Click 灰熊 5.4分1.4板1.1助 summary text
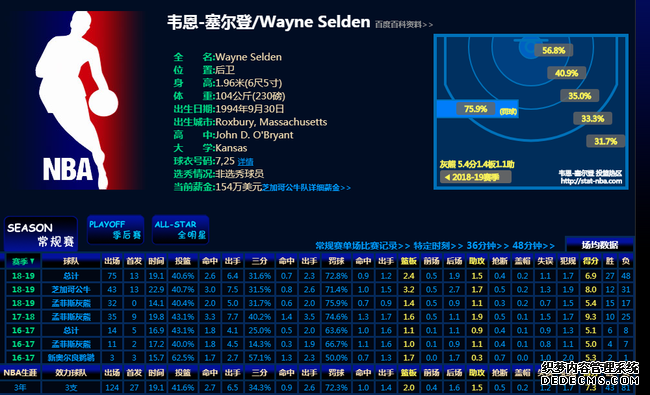 tap(477, 164)
